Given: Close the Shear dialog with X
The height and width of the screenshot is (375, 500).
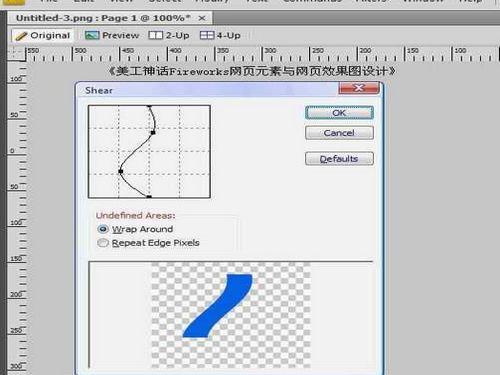Looking at the screenshot, I should pos(359,88).
